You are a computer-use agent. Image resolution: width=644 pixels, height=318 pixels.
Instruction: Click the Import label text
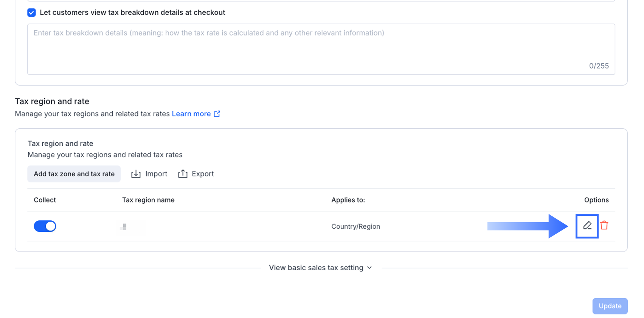156,174
